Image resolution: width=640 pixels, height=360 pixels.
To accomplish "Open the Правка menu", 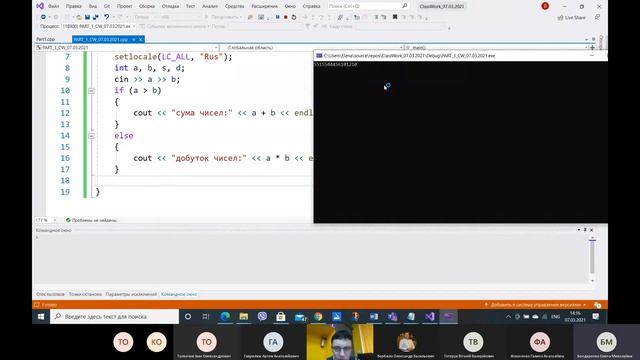I will [73, 6].
